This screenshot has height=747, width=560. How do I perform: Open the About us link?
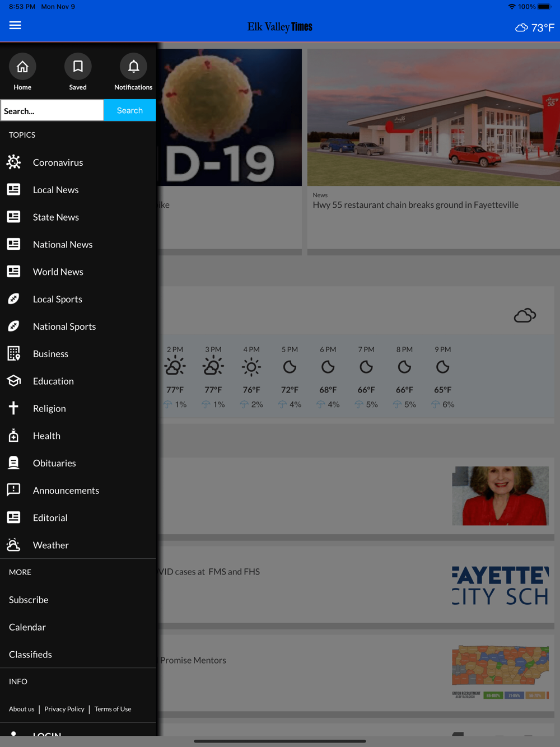(21, 709)
